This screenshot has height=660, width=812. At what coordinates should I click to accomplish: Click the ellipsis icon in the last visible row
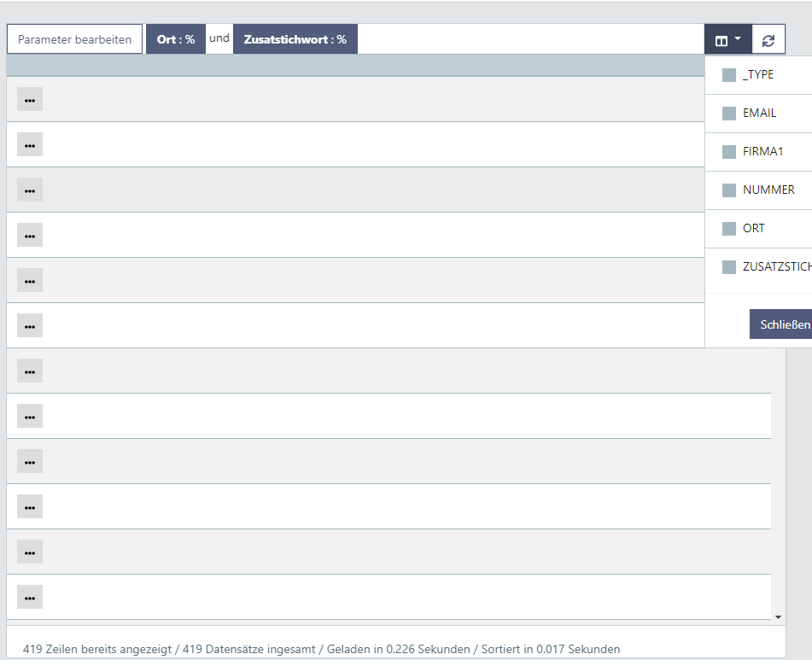29,597
